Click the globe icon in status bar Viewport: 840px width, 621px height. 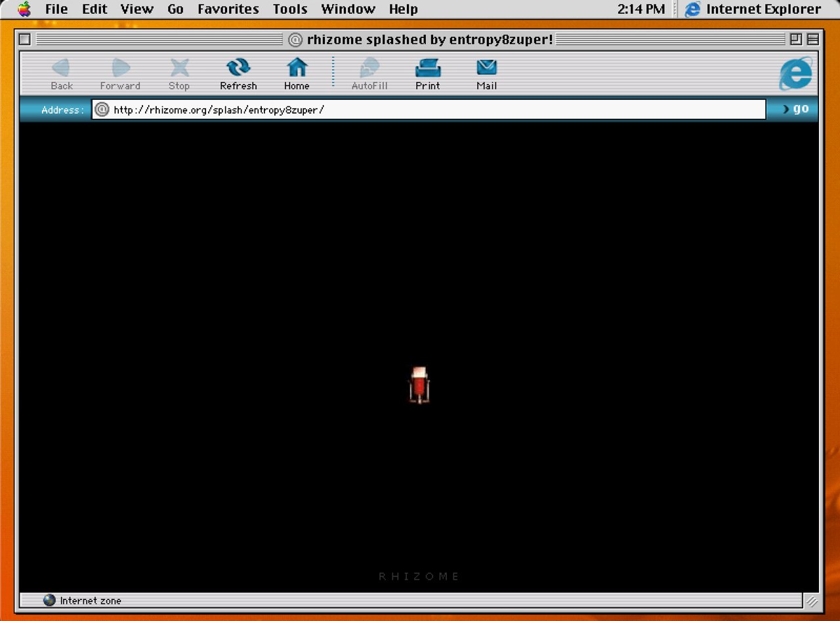(x=49, y=601)
